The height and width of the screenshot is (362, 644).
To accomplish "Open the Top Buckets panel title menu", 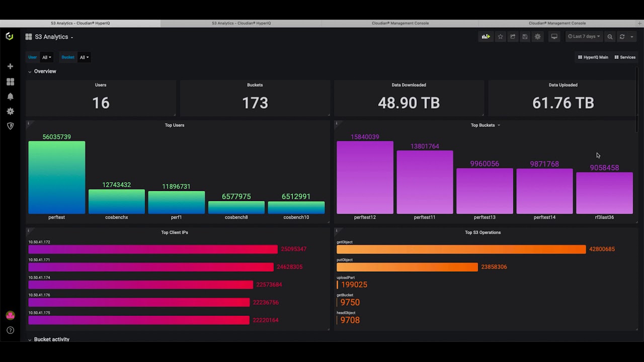I will click(485, 125).
